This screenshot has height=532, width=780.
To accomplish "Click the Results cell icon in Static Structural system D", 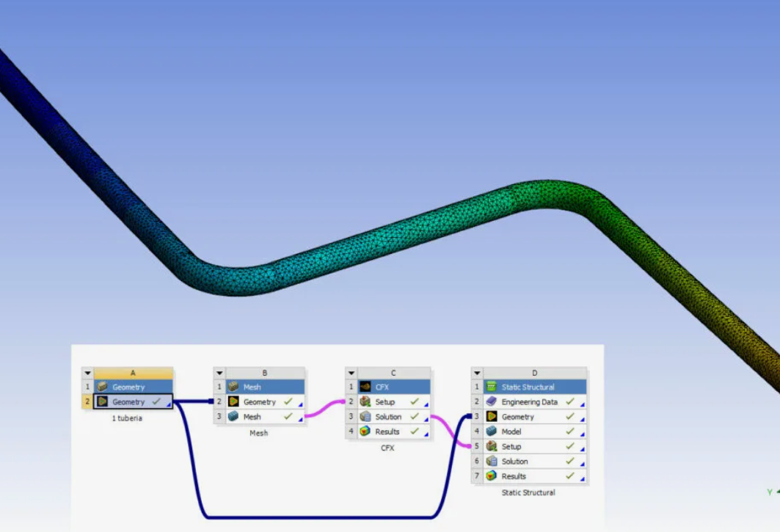I will (492, 476).
